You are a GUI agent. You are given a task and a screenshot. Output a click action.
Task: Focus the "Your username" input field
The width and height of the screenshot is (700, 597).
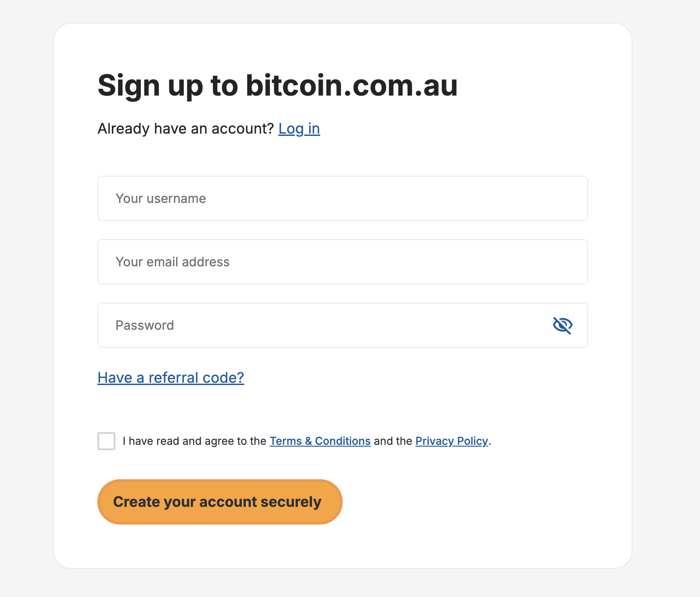point(342,198)
